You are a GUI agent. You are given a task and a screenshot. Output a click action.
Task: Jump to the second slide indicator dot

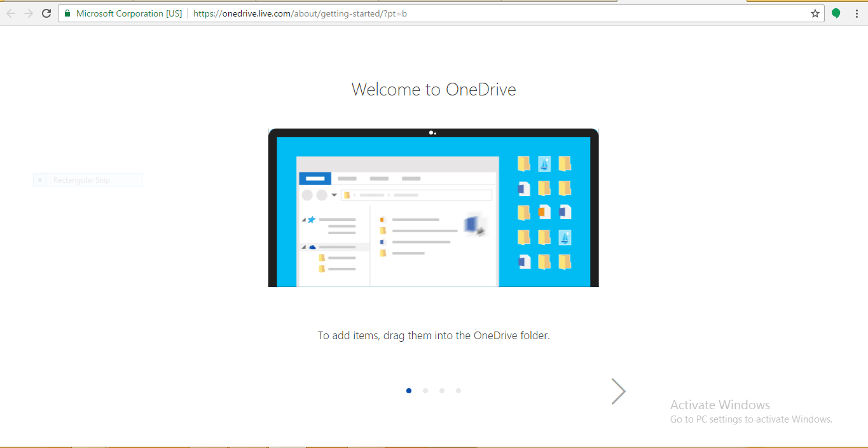click(425, 391)
